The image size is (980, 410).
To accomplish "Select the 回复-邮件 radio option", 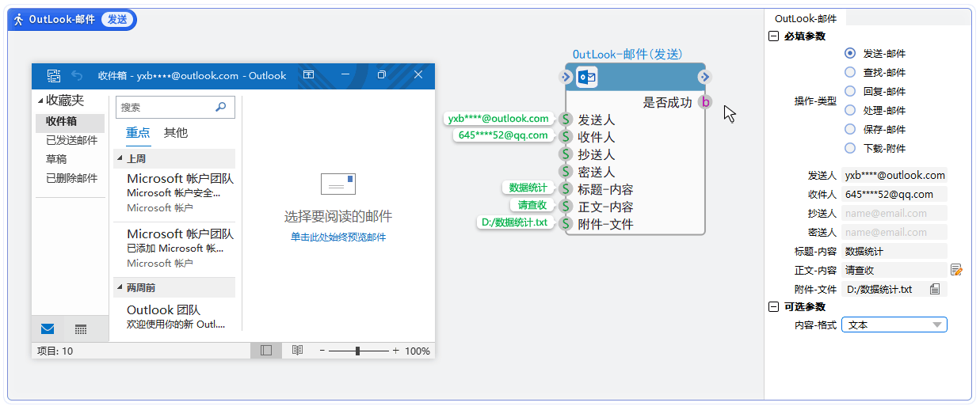I will click(x=850, y=91).
